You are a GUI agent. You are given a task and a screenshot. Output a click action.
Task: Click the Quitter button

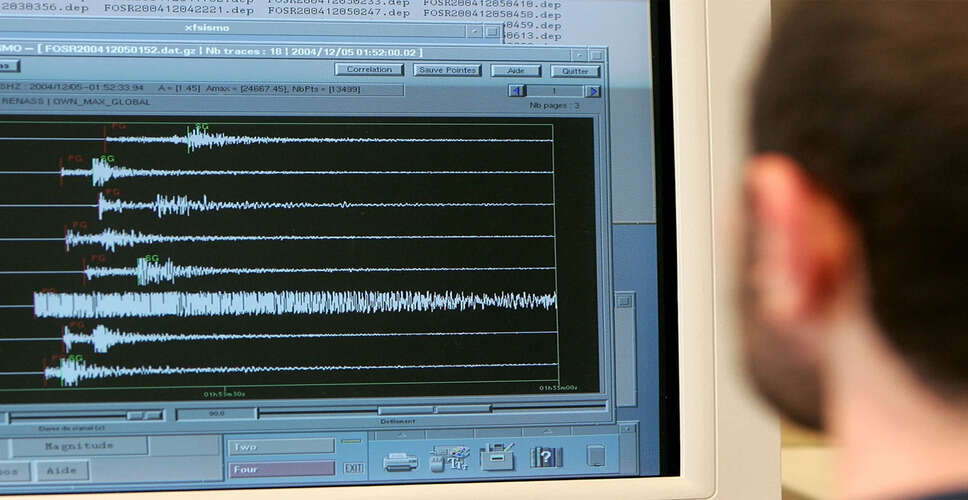(575, 71)
